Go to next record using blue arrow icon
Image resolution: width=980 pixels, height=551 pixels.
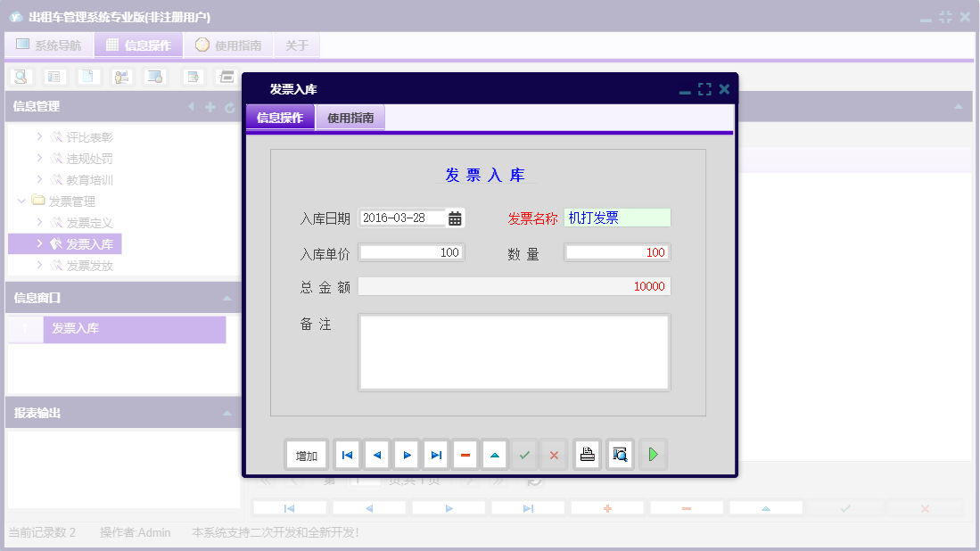pos(406,454)
